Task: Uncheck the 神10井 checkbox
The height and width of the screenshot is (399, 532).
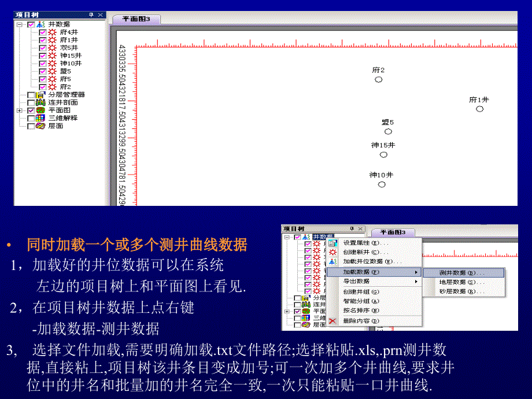Action: coord(42,64)
